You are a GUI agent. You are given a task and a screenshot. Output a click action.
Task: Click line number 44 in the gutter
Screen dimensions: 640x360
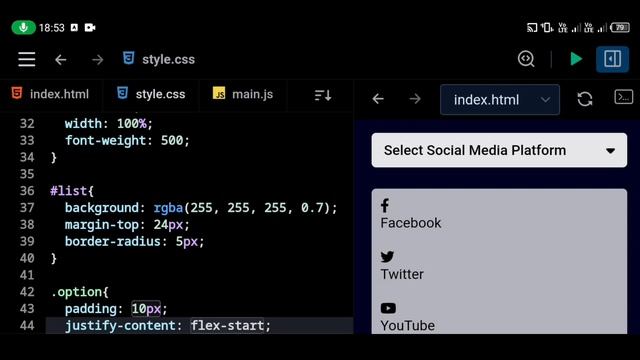pyautogui.click(x=27, y=326)
